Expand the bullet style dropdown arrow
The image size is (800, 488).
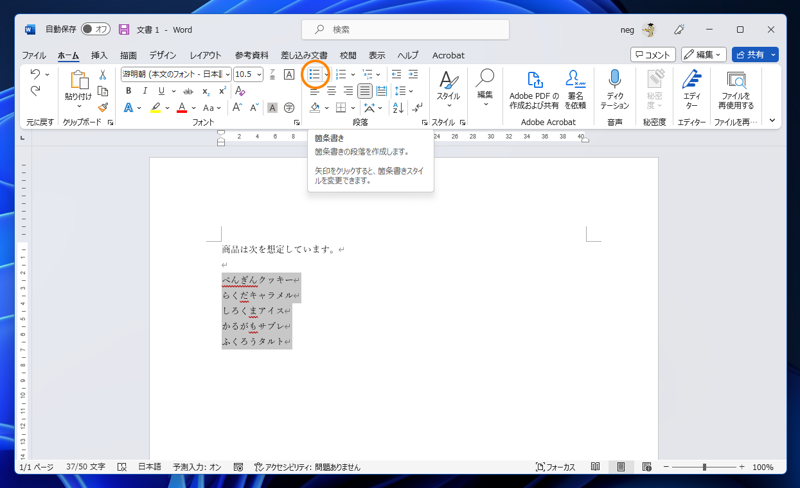tap(327, 75)
